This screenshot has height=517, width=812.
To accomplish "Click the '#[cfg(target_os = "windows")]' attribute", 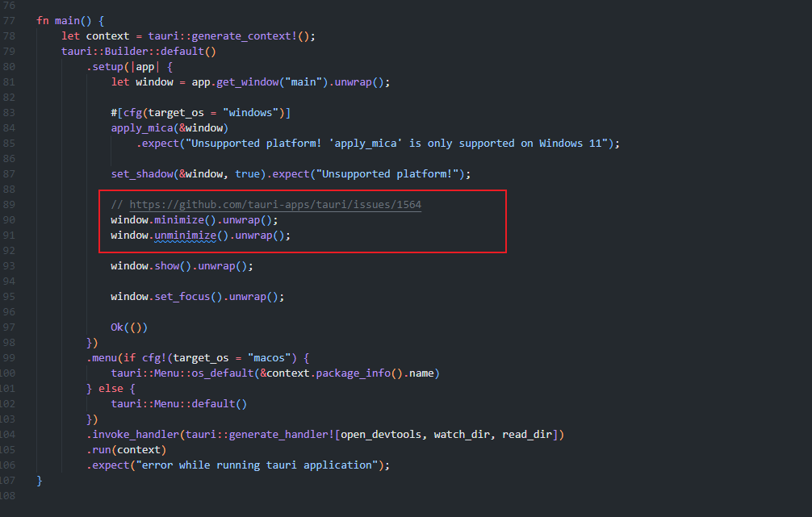I will 200,113.
